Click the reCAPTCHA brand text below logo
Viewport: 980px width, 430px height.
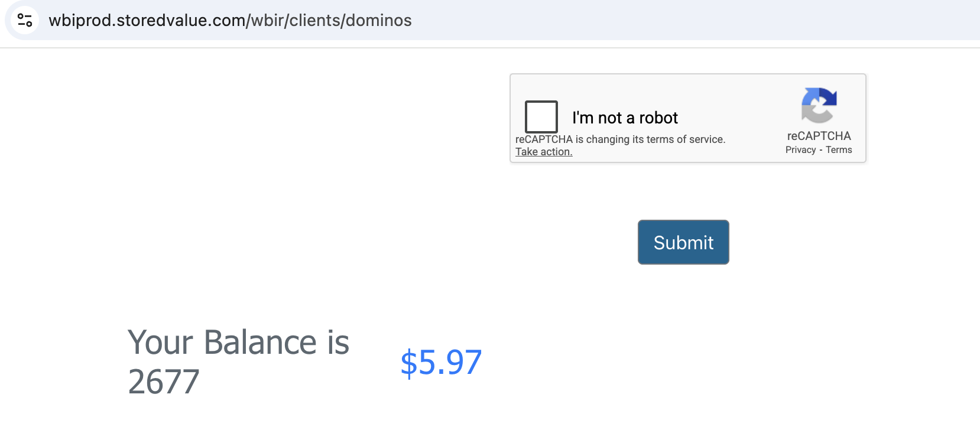point(819,136)
